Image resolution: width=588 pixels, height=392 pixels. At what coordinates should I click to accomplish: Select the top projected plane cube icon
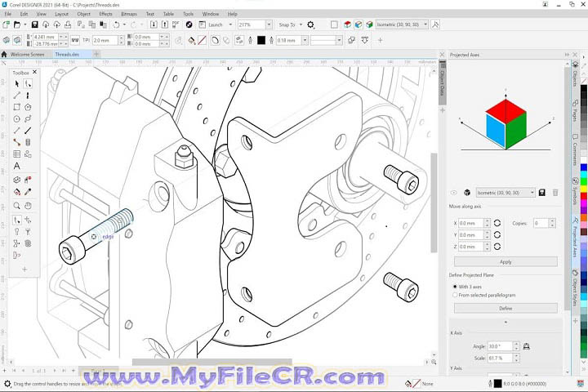click(348, 24)
